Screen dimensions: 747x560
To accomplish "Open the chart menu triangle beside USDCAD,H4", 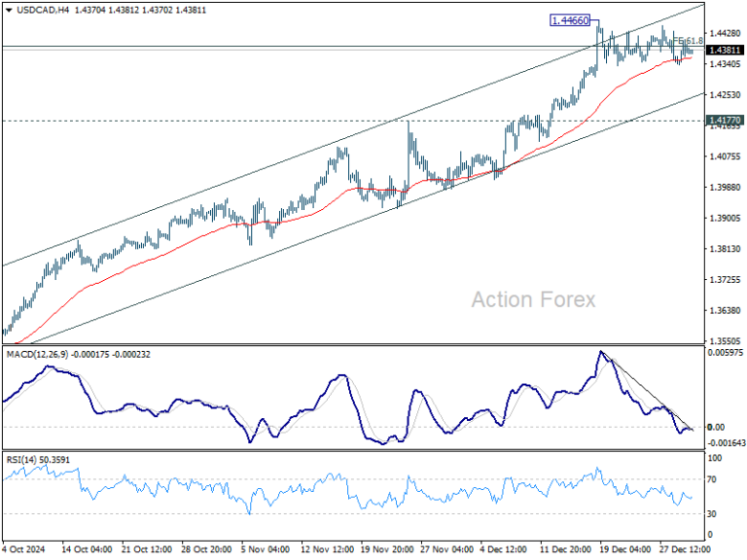I will coord(8,10).
